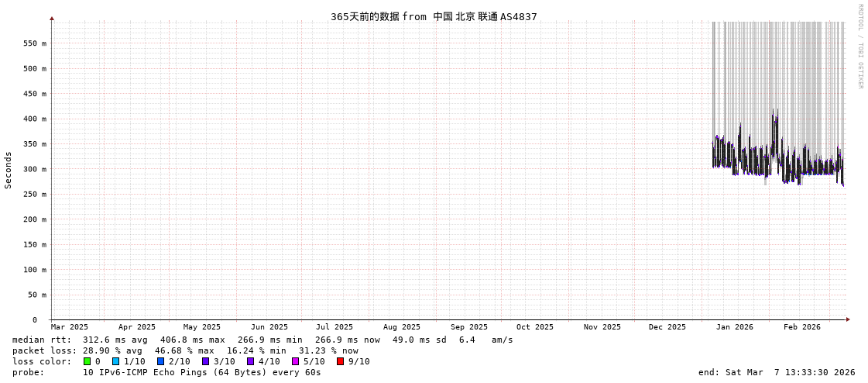The width and height of the screenshot is (868, 383).
Task: Select the Dec 2025 x-axis label
Action: [x=667, y=327]
